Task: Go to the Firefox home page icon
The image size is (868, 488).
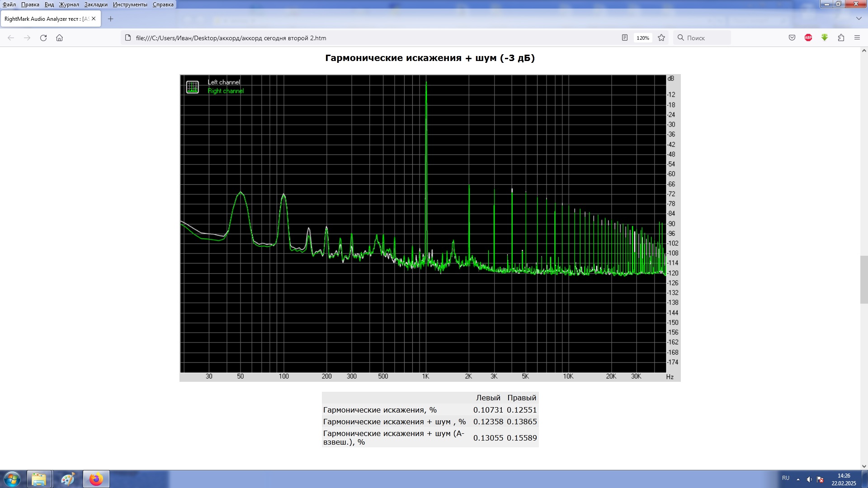Action: pyautogui.click(x=59, y=38)
